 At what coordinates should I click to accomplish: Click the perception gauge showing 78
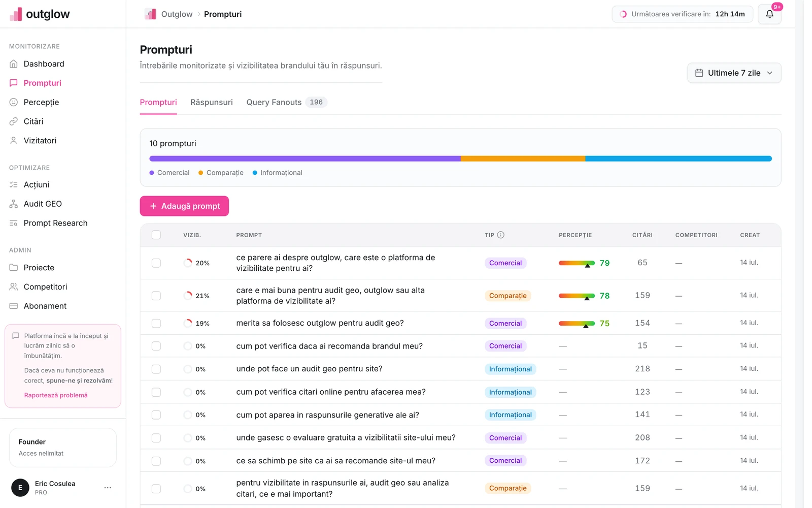(577, 296)
